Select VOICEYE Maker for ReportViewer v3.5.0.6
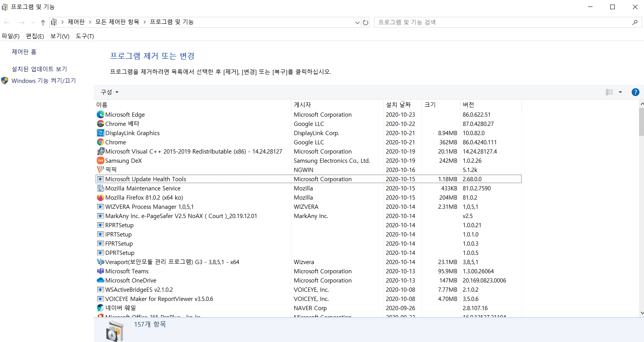This screenshot has width=644, height=342. point(308,299)
